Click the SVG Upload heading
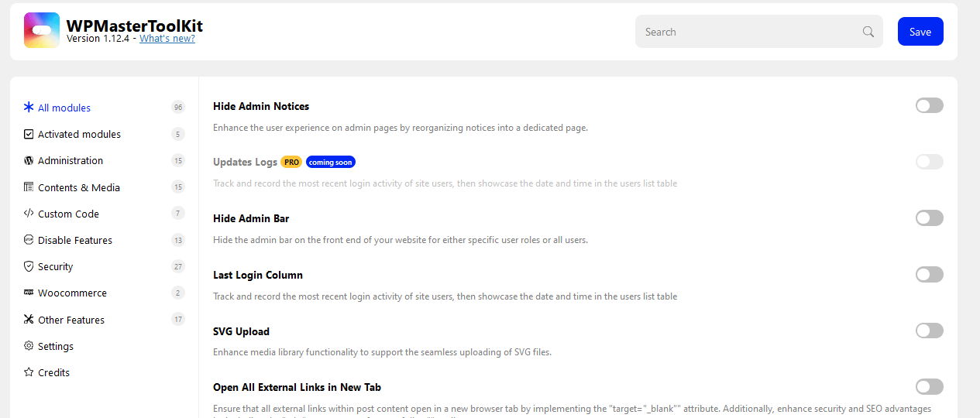The height and width of the screenshot is (418, 980). 241,331
